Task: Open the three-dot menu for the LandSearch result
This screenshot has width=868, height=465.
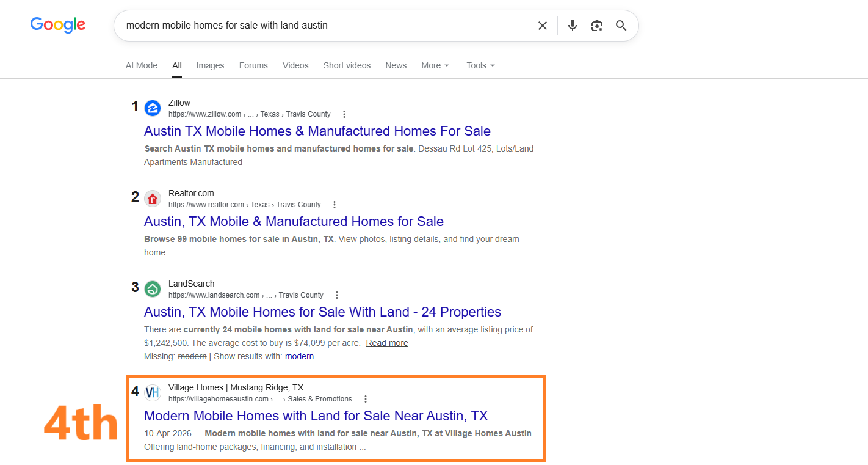Action: coord(337,295)
